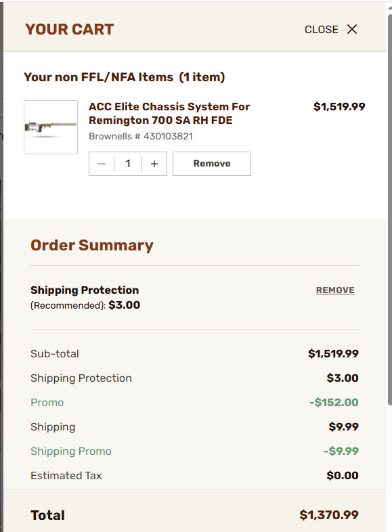This screenshot has height=532, width=392.
Task: Click the item price $1,519.99 beside the product
Action: [x=339, y=106]
